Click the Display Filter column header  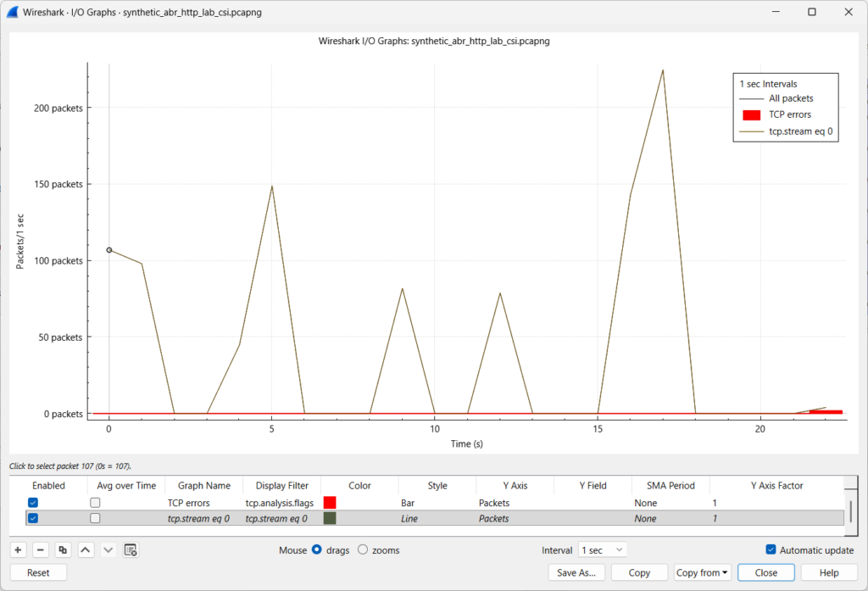281,486
